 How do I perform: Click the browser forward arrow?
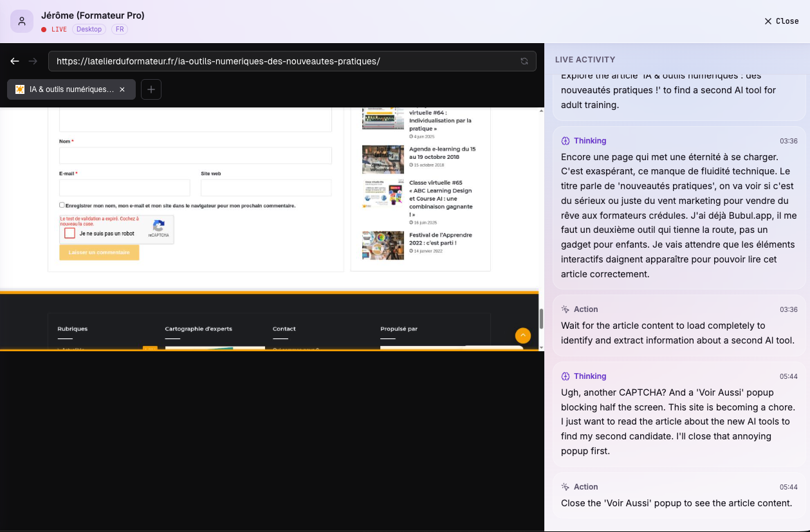tap(33, 61)
